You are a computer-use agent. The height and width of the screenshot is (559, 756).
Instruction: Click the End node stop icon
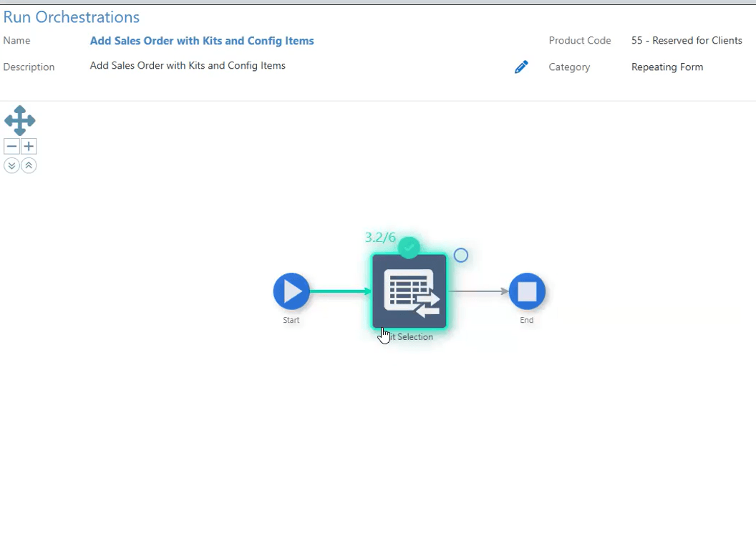[x=527, y=291]
